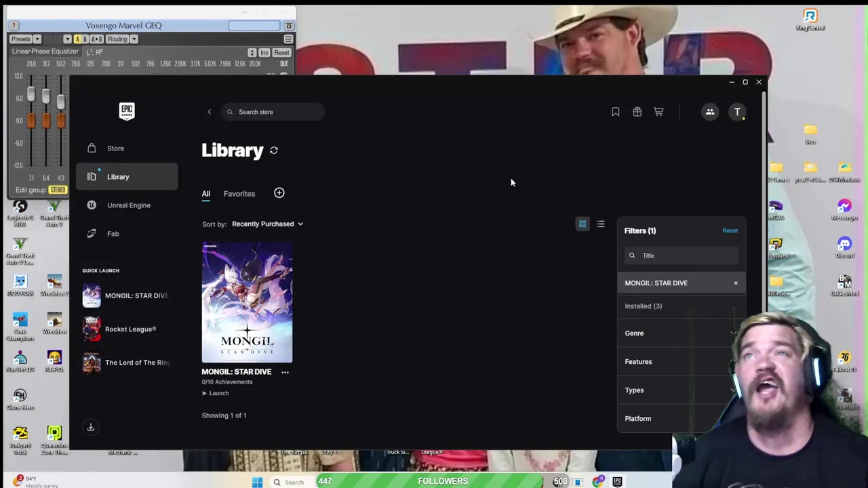Quick launch Rocket League
Screen dimensions: 868x488
[126, 329]
